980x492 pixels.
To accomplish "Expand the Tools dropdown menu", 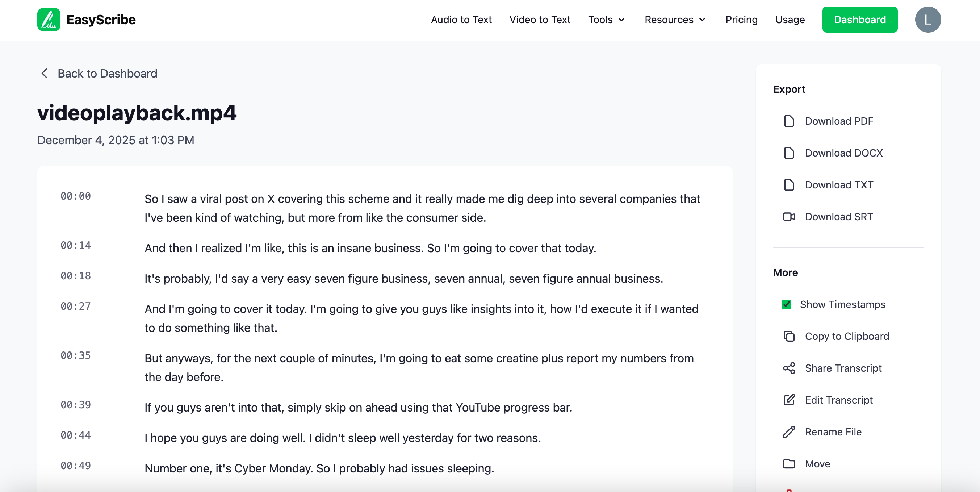I will coord(606,20).
